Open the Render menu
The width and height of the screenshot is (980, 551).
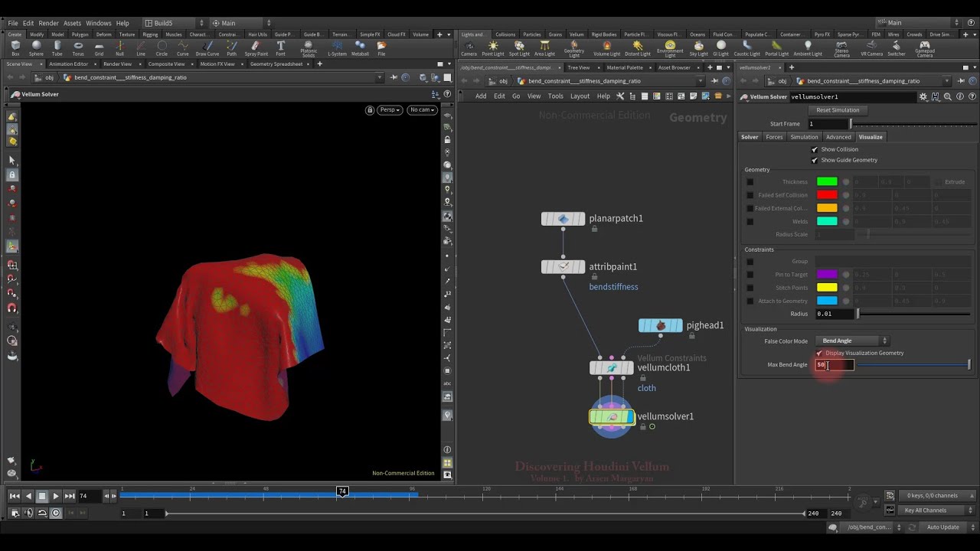coord(48,23)
